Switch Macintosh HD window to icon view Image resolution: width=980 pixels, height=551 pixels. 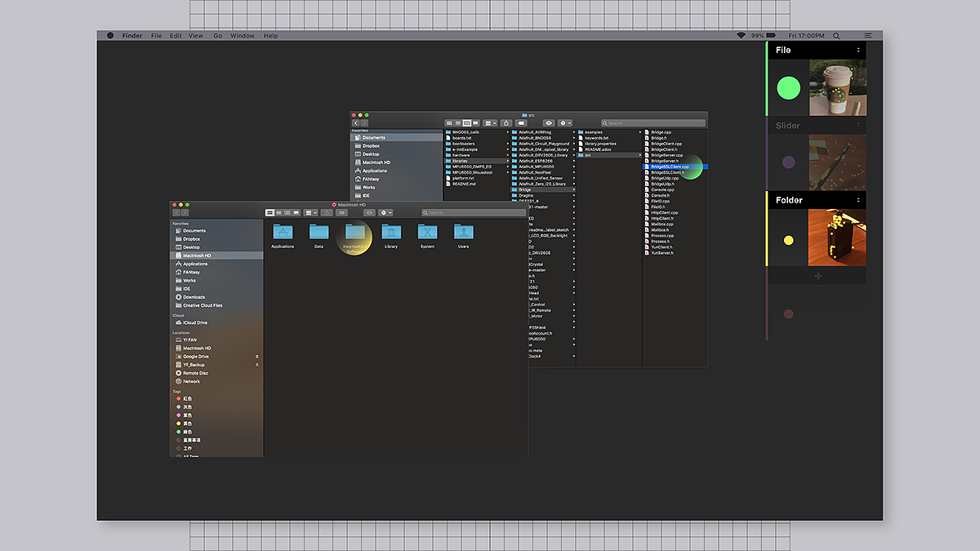tap(269, 213)
